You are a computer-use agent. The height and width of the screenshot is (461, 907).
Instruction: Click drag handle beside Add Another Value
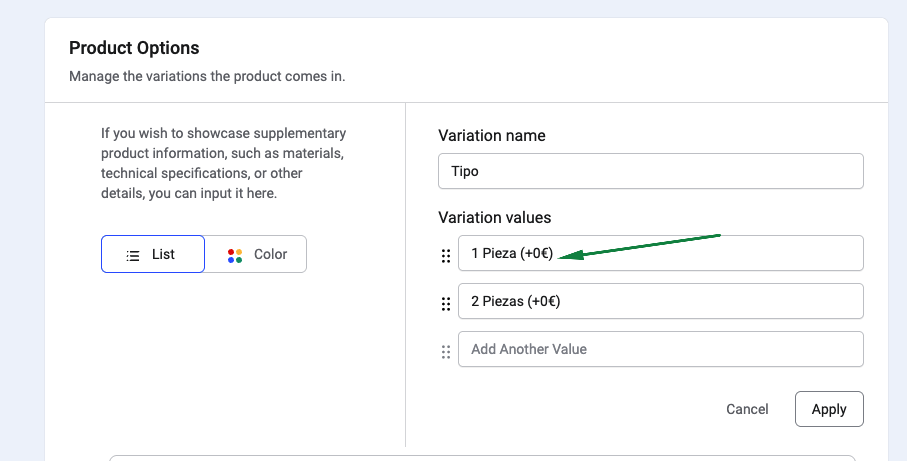point(446,351)
